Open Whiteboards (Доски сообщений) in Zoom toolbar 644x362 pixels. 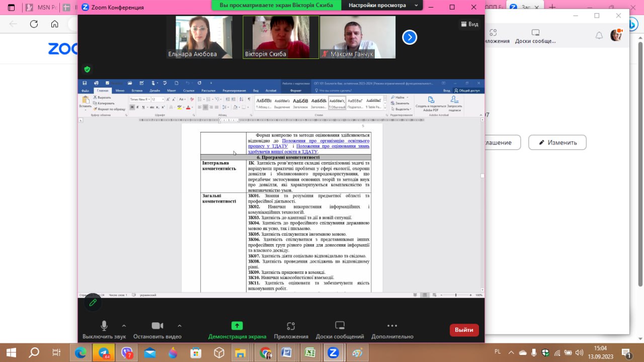tap(340, 330)
